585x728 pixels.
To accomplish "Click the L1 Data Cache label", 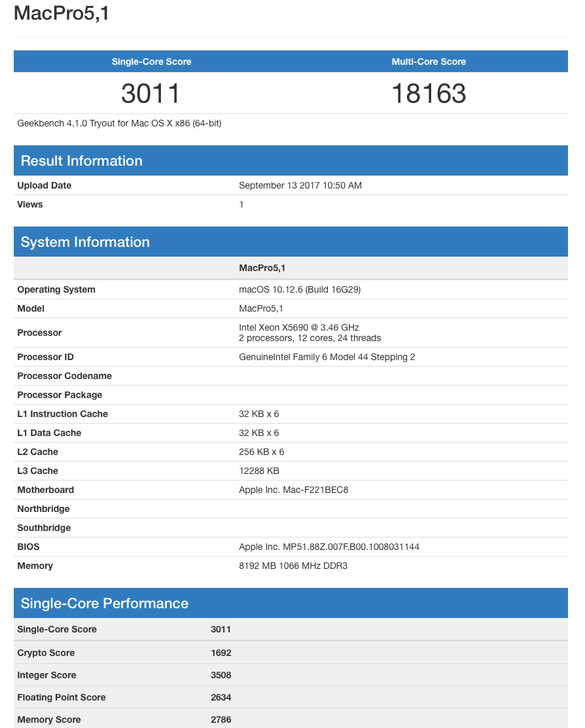I will (49, 433).
